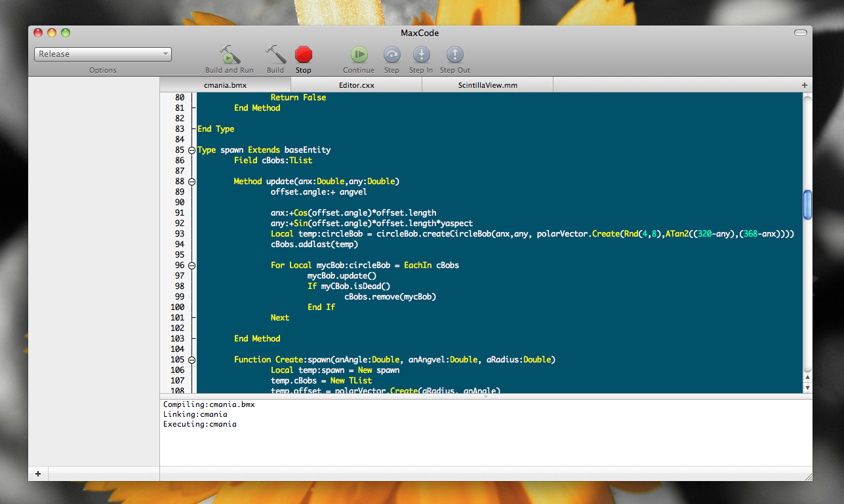Image resolution: width=844 pixels, height=504 pixels.
Task: Click the Build hammer icon
Action: [275, 55]
